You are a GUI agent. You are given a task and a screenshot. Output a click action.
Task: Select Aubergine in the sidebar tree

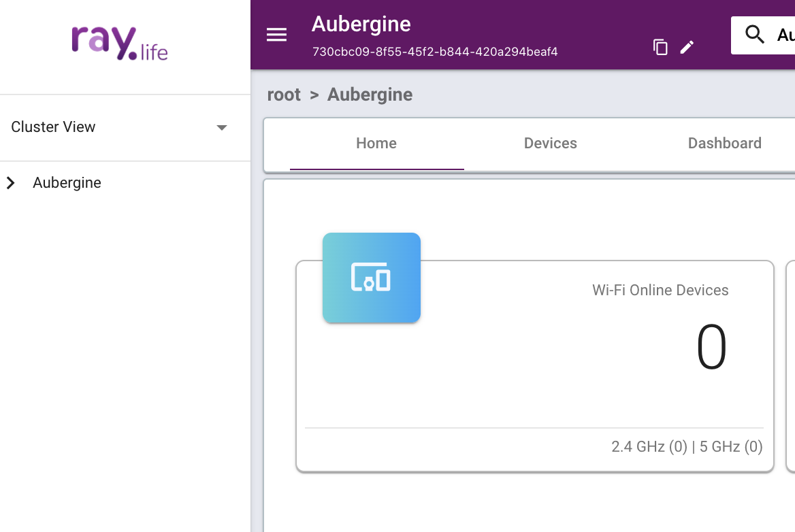(x=67, y=183)
